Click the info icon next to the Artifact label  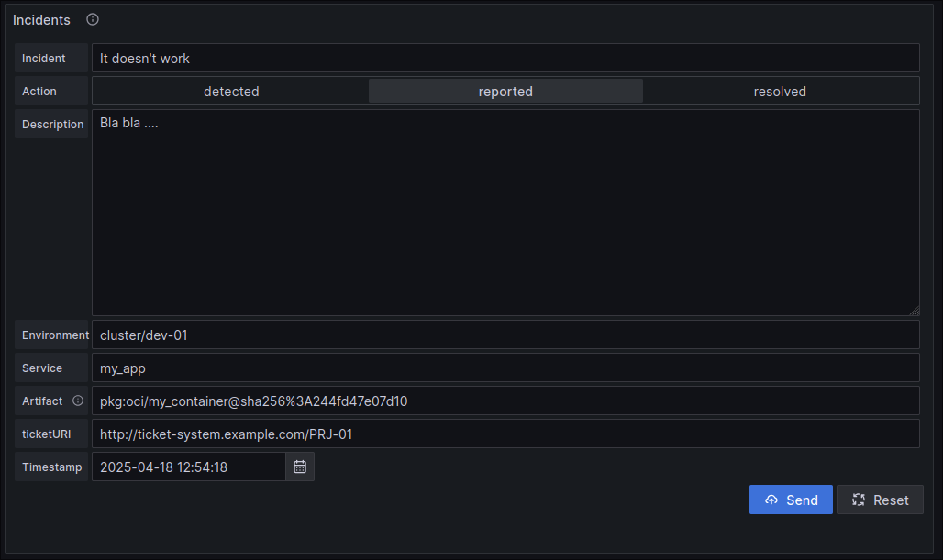[x=77, y=401]
